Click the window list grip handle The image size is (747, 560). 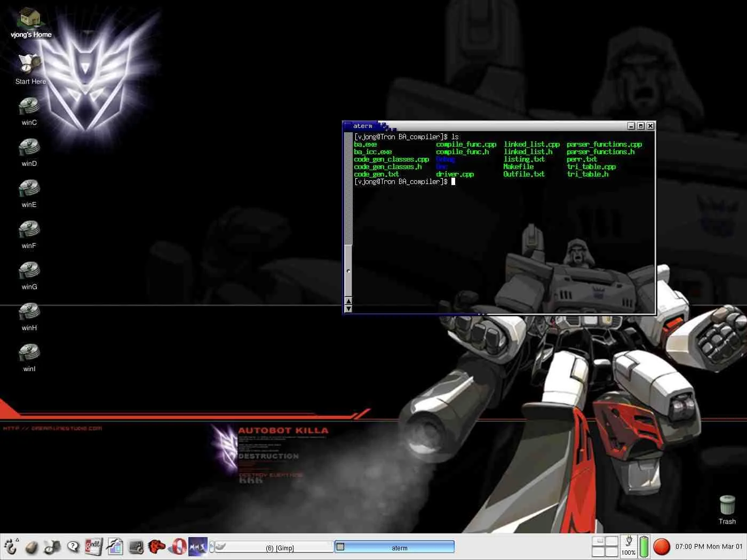coord(212,547)
